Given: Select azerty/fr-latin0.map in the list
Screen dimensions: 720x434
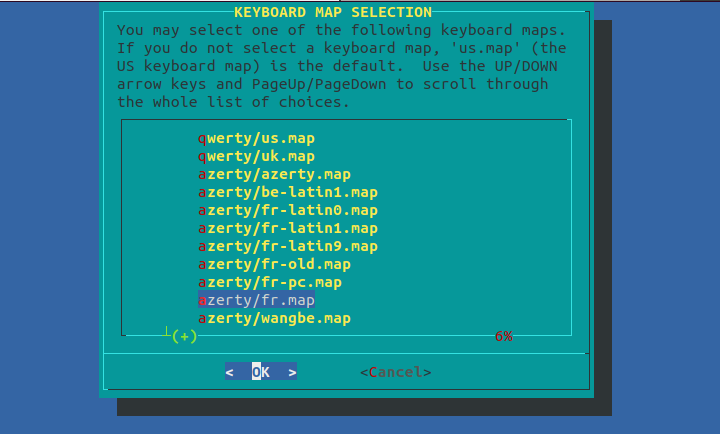Looking at the screenshot, I should coord(287,210).
